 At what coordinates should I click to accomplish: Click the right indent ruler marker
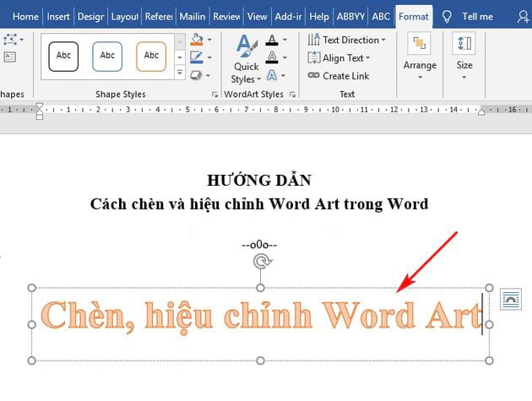(x=481, y=112)
